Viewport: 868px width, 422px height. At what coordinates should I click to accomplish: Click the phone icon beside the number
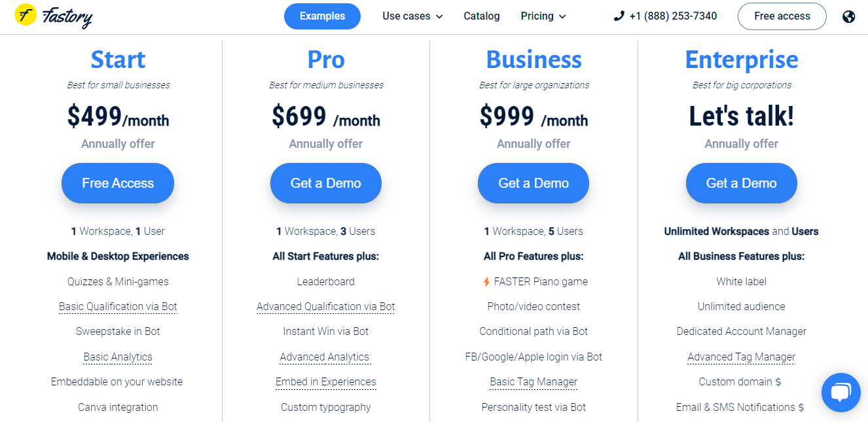click(619, 16)
